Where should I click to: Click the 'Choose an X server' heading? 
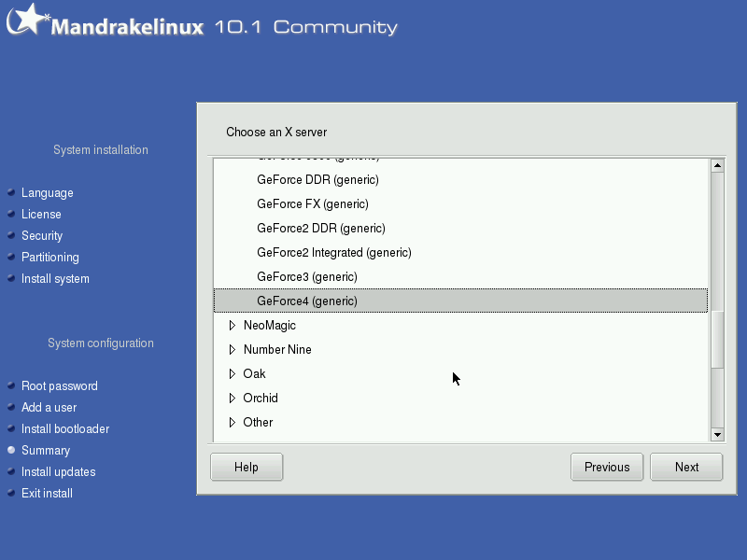[276, 132]
